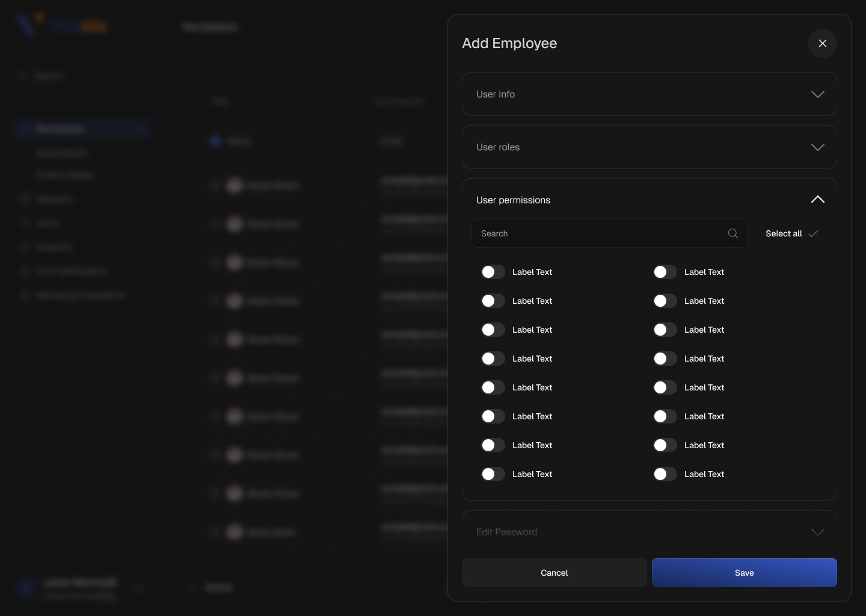Cancel adding the employee
Screen dimensions: 866x616
(554, 573)
